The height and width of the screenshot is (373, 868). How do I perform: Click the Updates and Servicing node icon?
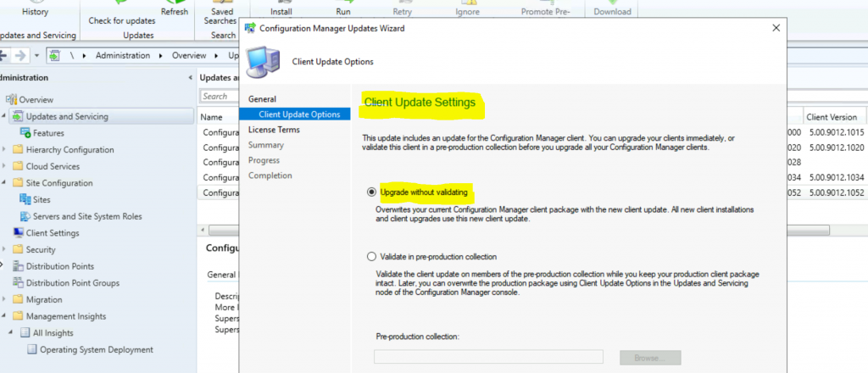pyautogui.click(x=19, y=116)
